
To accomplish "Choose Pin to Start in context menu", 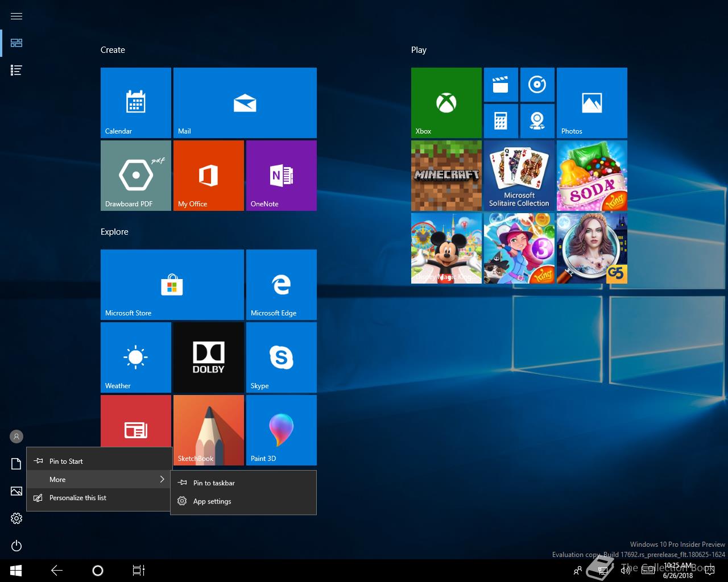I will click(100, 462).
